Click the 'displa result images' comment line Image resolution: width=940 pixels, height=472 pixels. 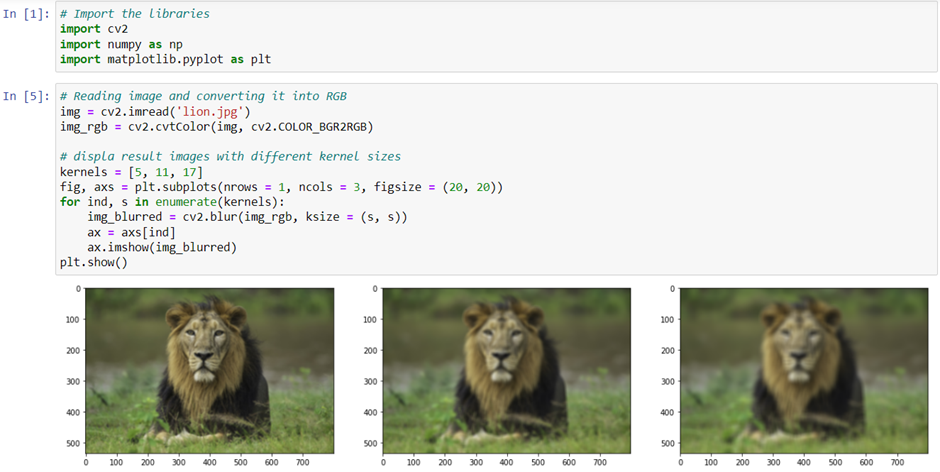pos(230,157)
